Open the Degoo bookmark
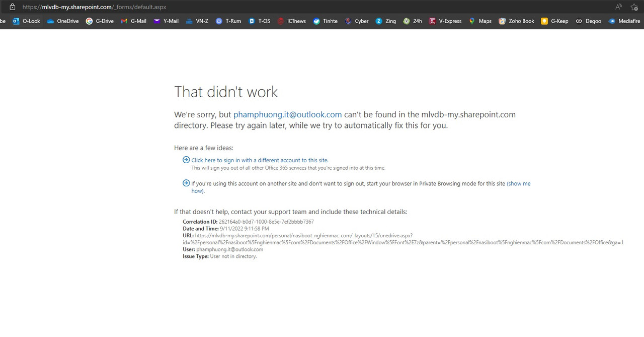Viewport: 644px width, 337px height. point(588,21)
